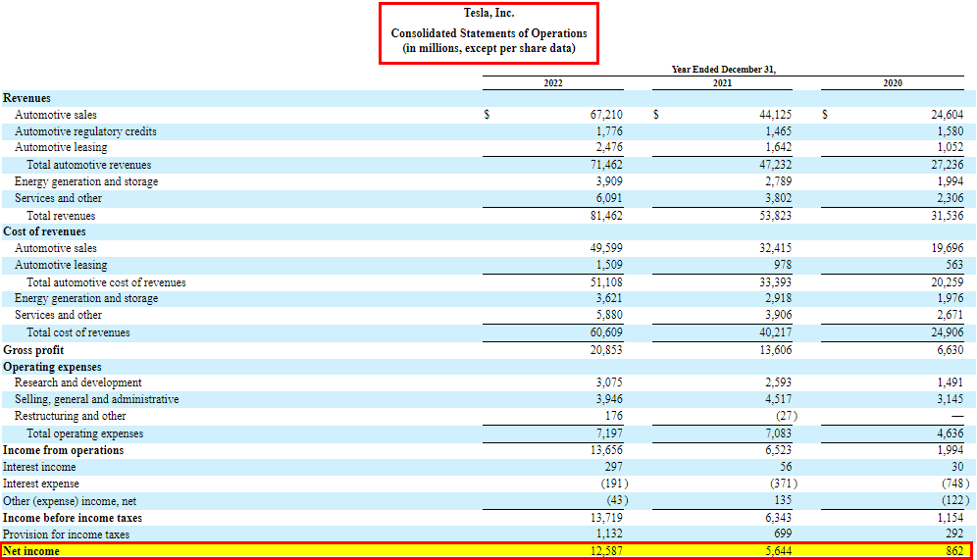Click value 13,606 gross profit 2021

775,350
